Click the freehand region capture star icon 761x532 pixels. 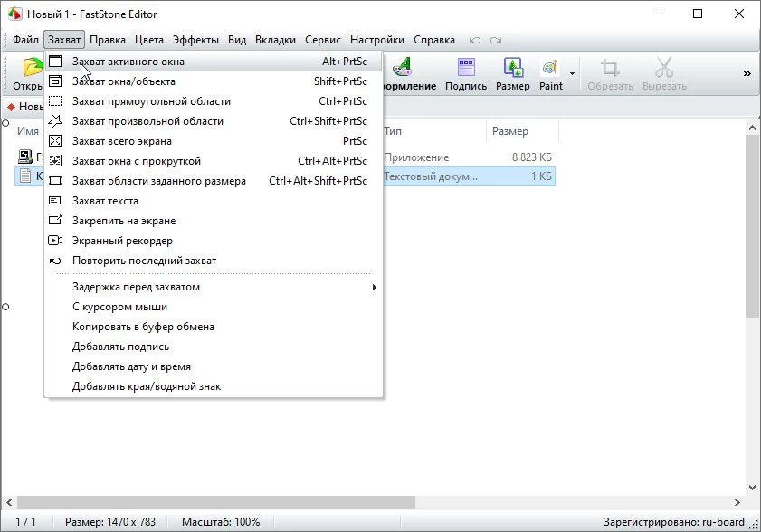pyautogui.click(x=55, y=121)
